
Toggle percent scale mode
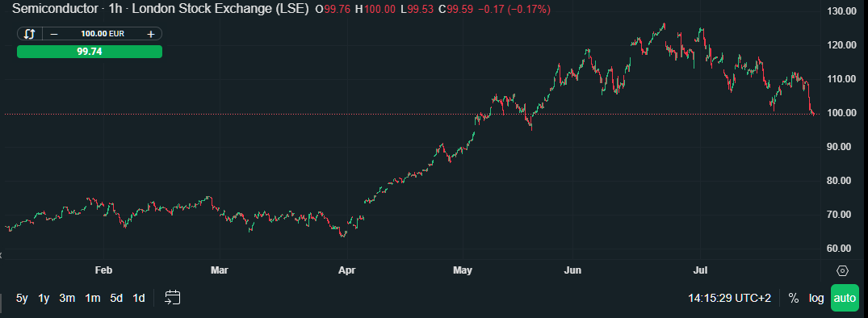pos(793,298)
